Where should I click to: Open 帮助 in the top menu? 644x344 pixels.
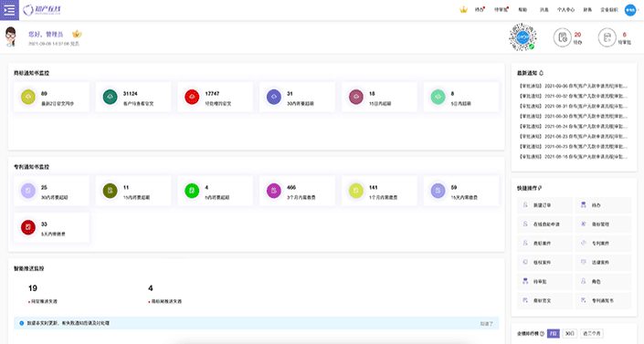(x=523, y=10)
